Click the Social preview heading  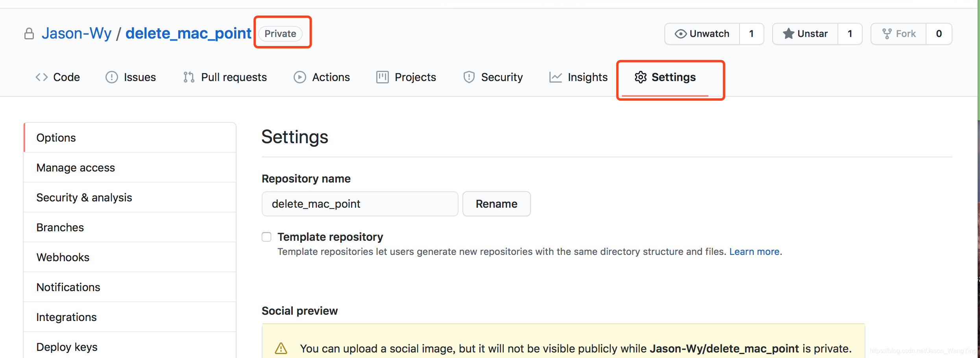pyautogui.click(x=300, y=311)
